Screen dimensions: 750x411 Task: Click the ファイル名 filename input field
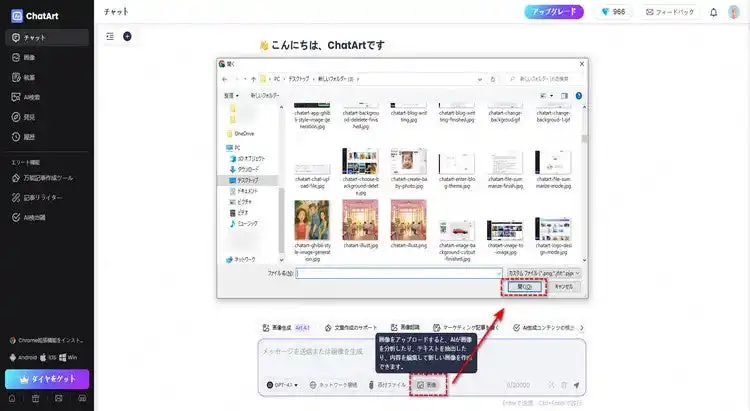(x=398, y=271)
